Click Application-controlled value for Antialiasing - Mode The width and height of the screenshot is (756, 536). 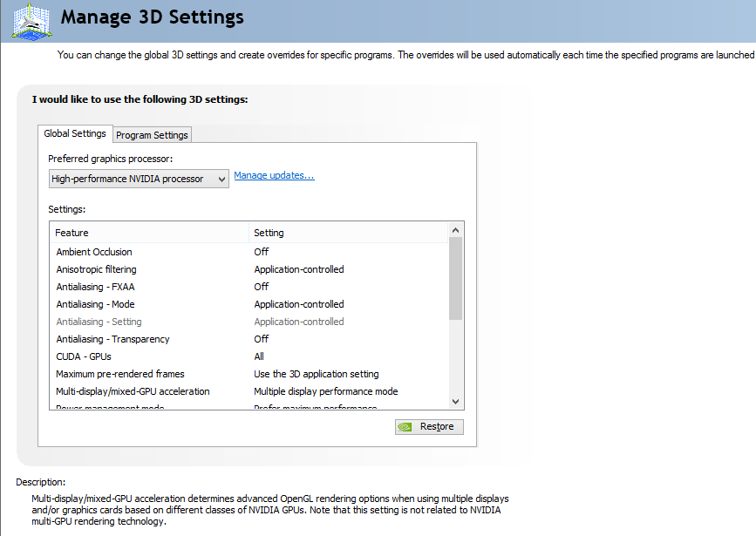pos(299,304)
